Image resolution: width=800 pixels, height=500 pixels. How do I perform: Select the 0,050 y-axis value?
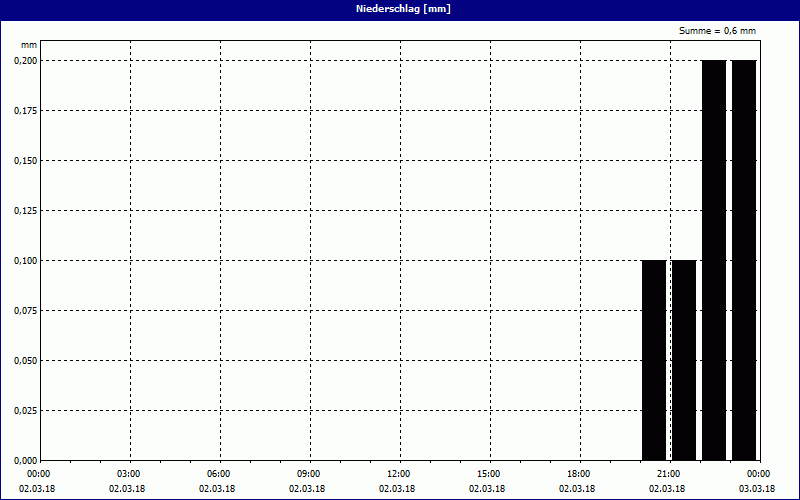(23, 360)
